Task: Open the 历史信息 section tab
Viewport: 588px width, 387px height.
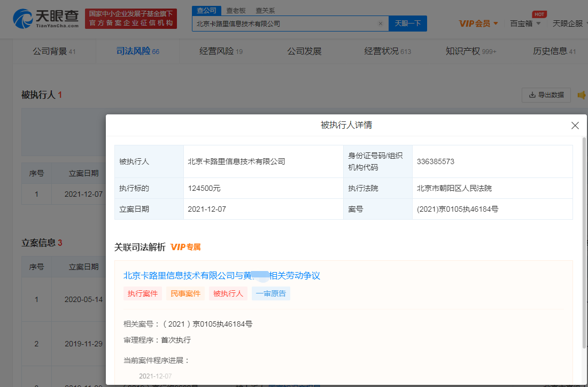Action: 554,51
